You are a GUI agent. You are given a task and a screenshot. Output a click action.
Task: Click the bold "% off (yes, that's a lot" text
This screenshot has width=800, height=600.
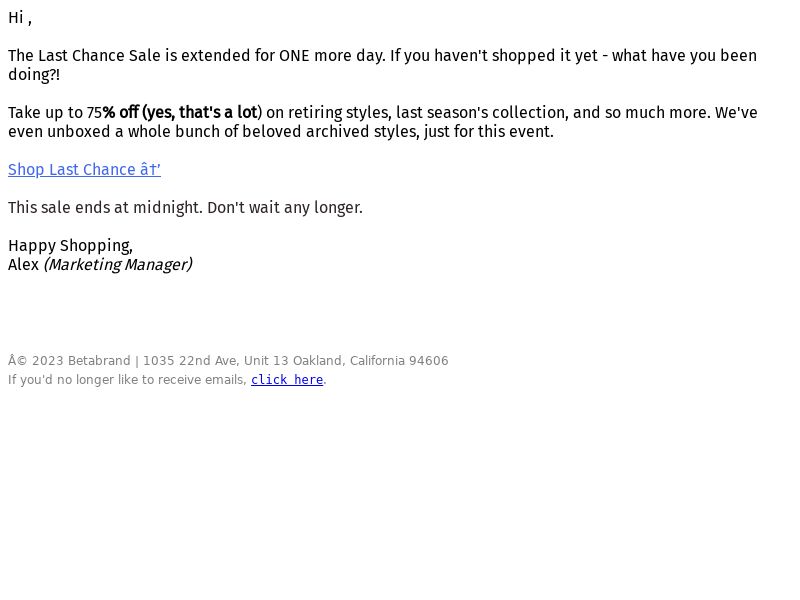(x=180, y=112)
